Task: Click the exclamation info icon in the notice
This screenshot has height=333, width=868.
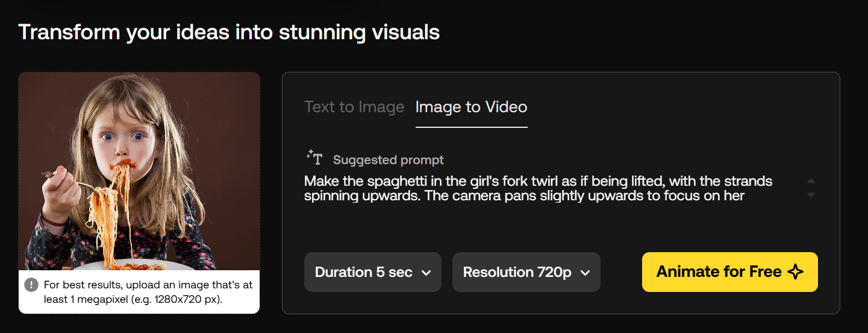Action: click(x=31, y=285)
